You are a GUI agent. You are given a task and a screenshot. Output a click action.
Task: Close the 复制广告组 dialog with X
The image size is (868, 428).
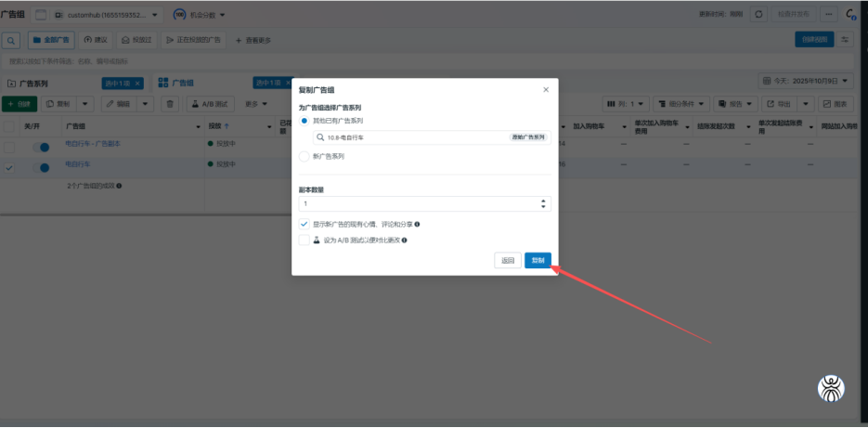click(x=546, y=90)
